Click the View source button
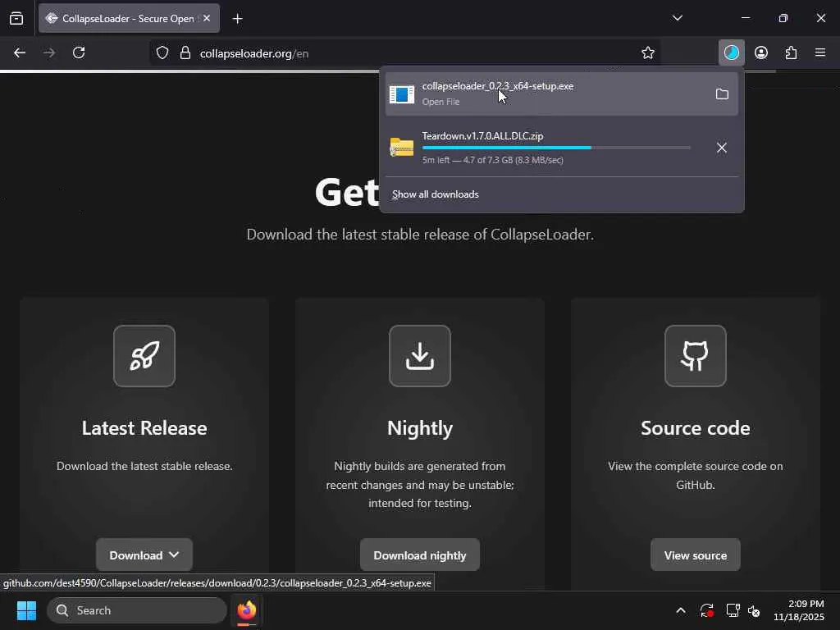 coord(696,555)
